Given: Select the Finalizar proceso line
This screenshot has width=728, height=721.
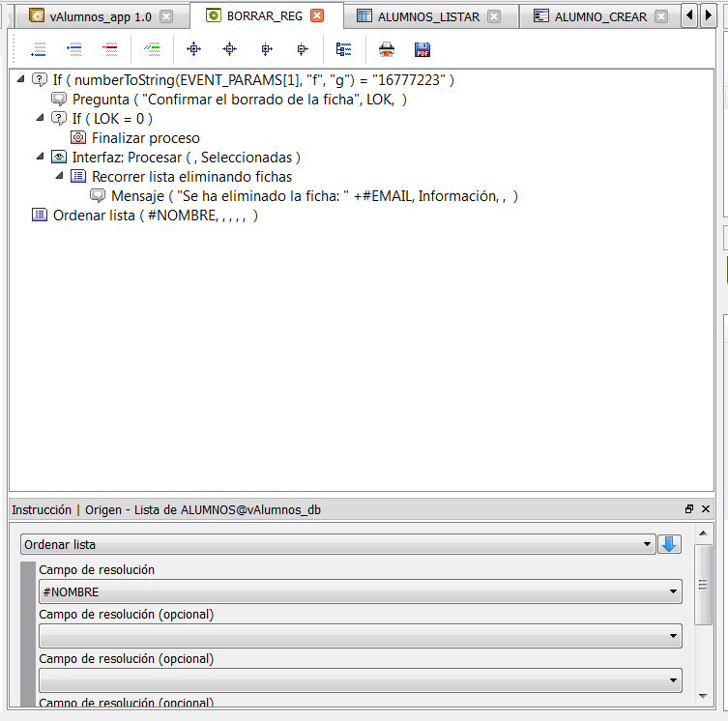Looking at the screenshot, I should click(x=145, y=138).
